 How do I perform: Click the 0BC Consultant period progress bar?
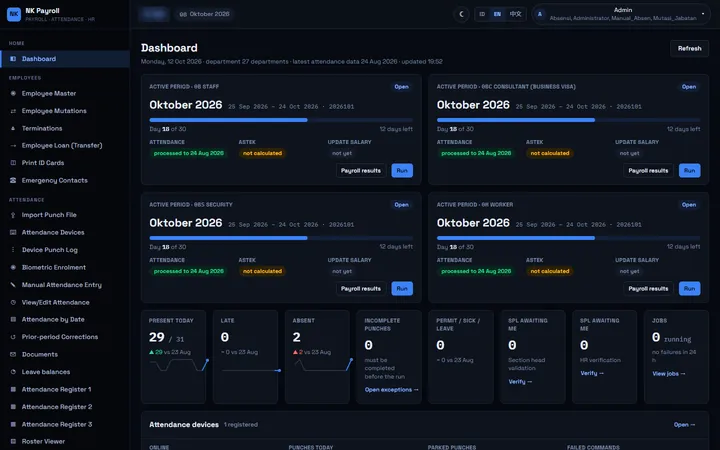568,120
